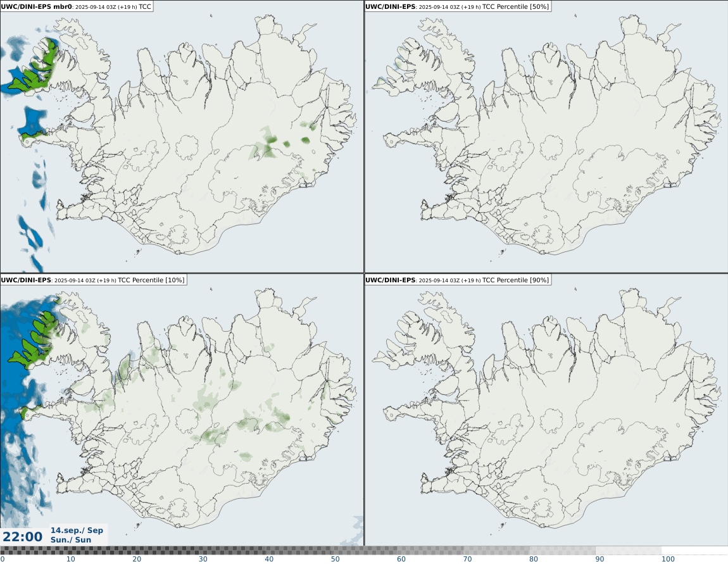Click the color-bar segment between 70 and 80
Screen dimensions: 728x564
pyautogui.click(x=496, y=551)
